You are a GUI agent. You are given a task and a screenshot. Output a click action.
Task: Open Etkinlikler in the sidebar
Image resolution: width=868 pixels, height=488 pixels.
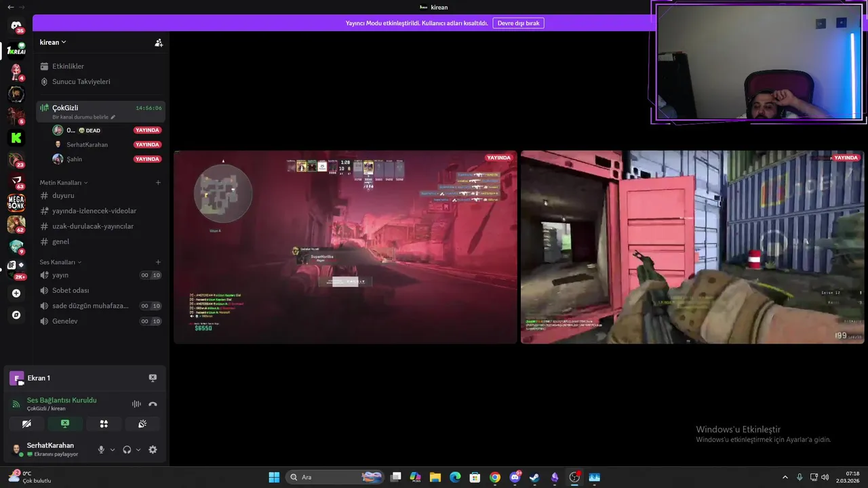click(x=100, y=66)
